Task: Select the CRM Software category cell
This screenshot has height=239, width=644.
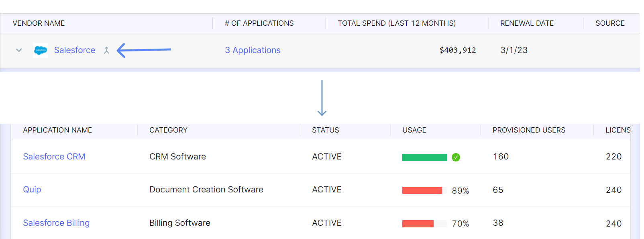Action: (177, 157)
